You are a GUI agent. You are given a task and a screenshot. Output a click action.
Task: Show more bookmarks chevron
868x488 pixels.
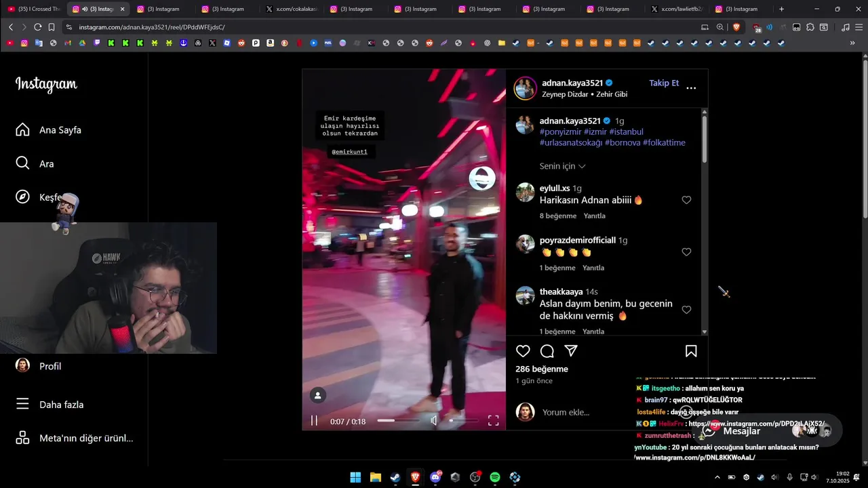point(852,43)
